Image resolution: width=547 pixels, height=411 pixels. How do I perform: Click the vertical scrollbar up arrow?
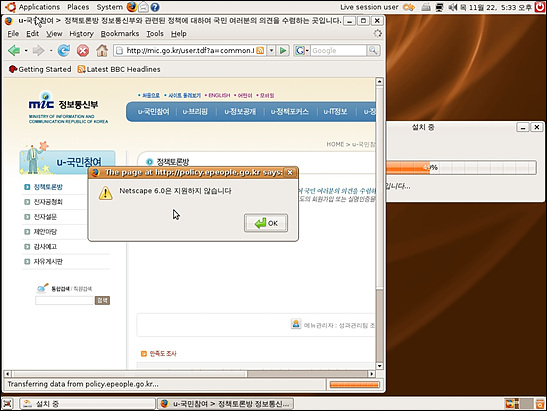click(x=380, y=82)
